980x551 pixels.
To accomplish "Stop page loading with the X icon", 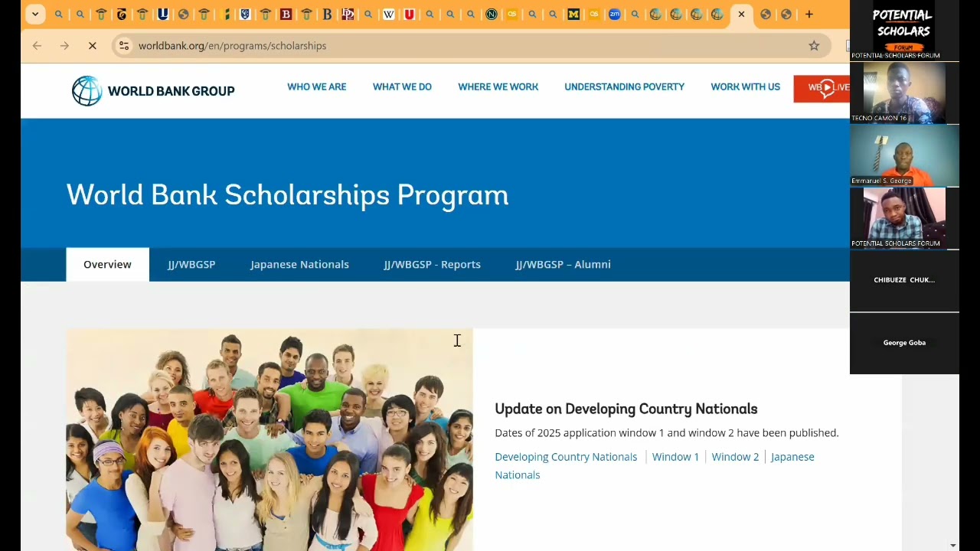I will pos(92,46).
